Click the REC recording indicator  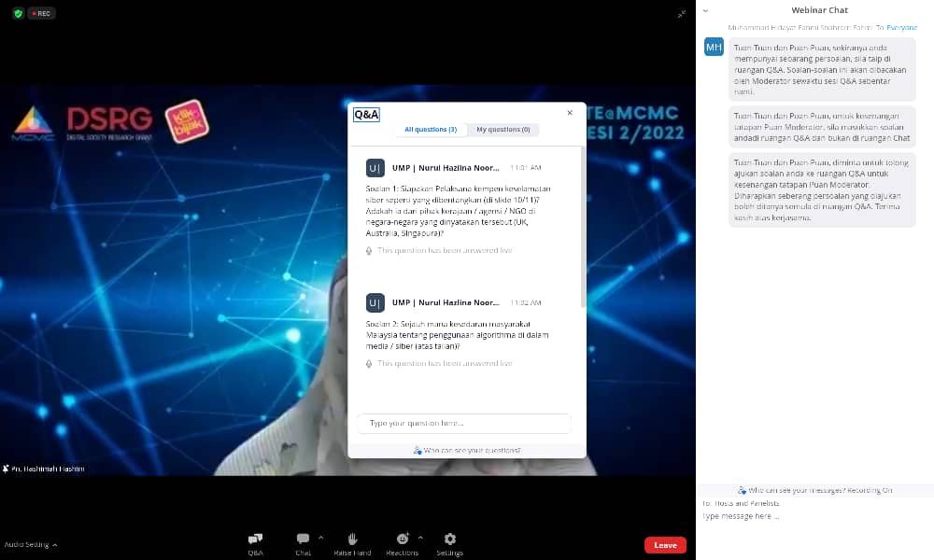[x=42, y=13]
